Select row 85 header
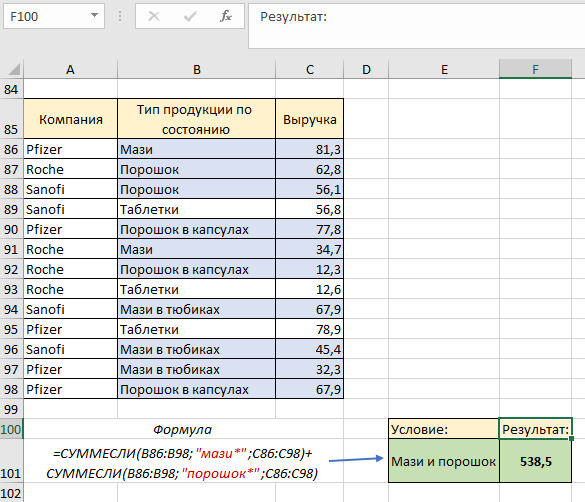The height and width of the screenshot is (502, 585). click(x=11, y=119)
